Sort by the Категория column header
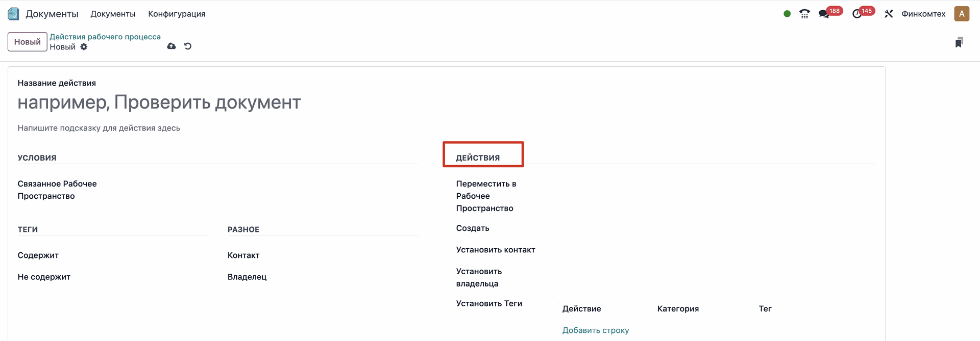The height and width of the screenshot is (341, 980). tap(678, 309)
